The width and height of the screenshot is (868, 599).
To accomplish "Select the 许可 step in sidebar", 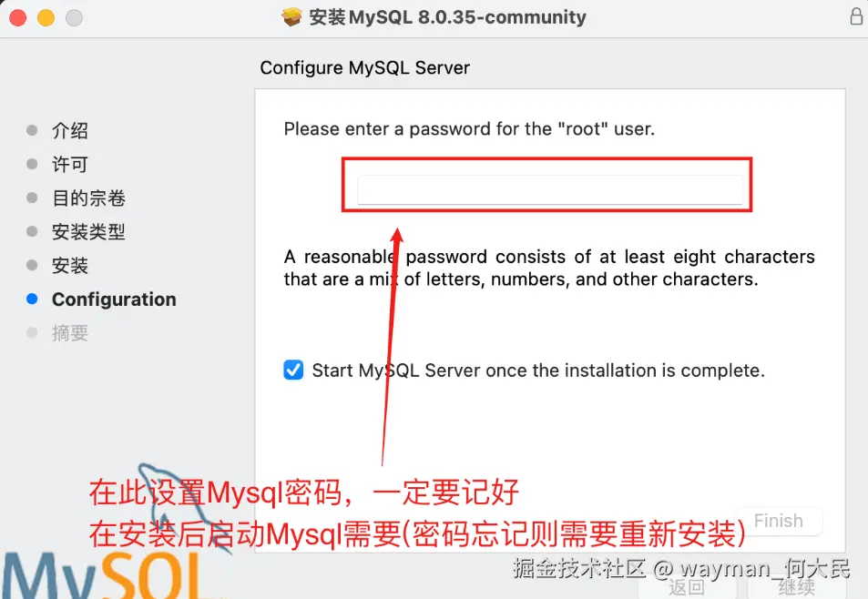I will point(70,164).
